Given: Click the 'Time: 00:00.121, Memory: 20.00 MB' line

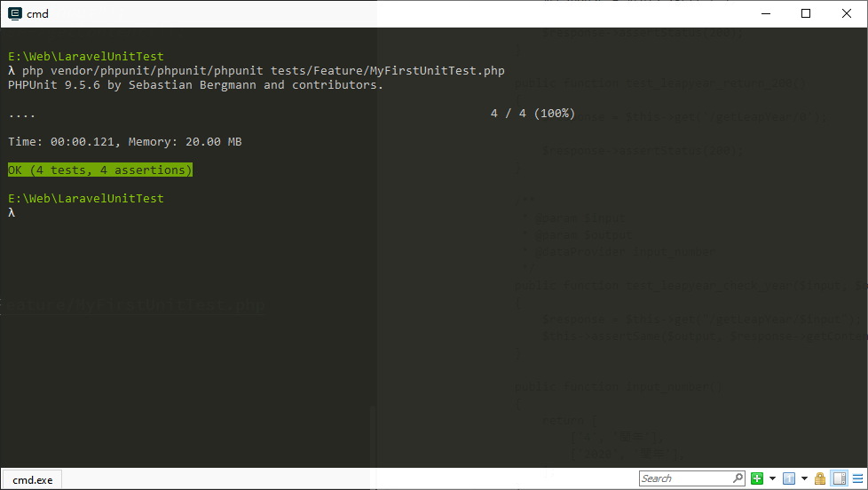Looking at the screenshot, I should (x=124, y=142).
